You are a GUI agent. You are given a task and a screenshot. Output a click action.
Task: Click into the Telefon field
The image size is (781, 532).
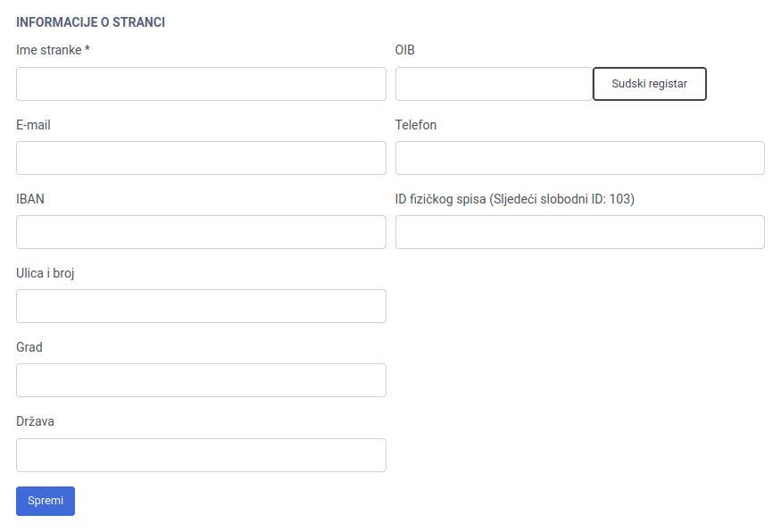(579, 158)
